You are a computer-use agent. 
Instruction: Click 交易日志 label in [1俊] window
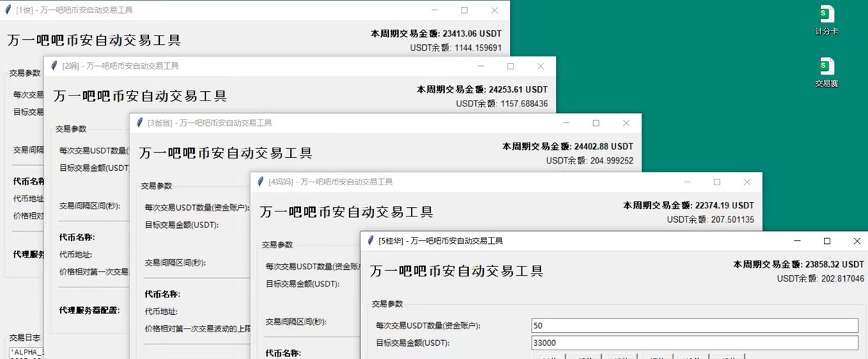pos(25,338)
